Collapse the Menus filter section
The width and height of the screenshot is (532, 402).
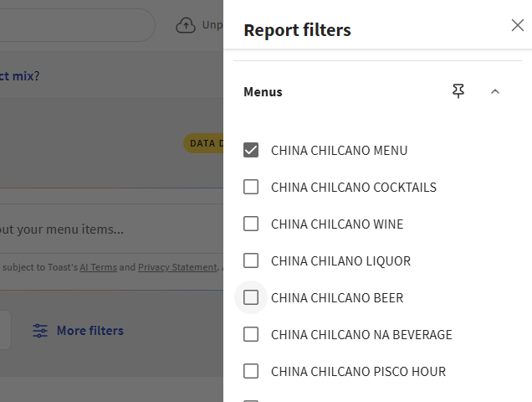[x=495, y=91]
